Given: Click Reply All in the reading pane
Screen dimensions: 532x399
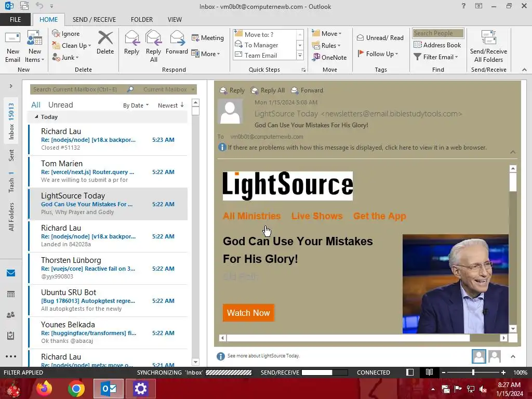Looking at the screenshot, I should [268, 90].
